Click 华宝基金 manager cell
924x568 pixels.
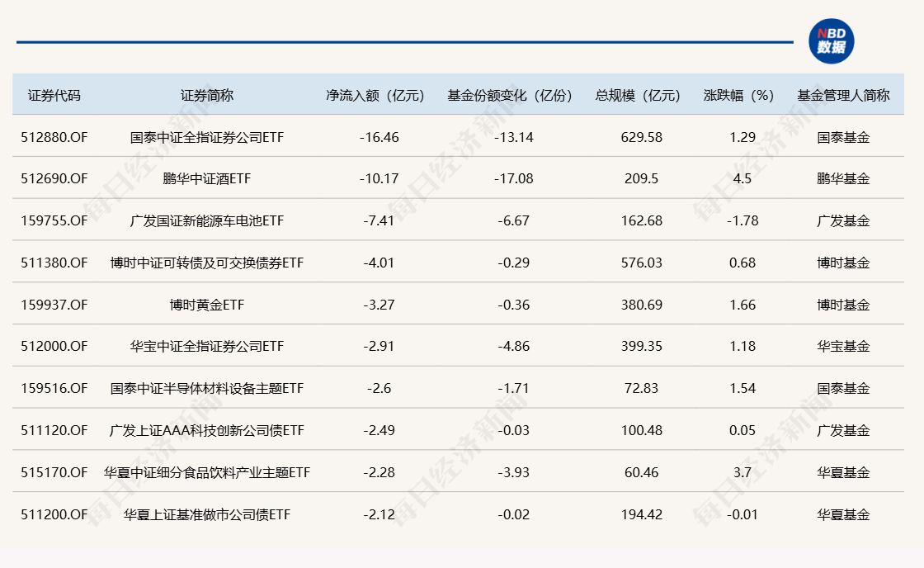coord(843,346)
